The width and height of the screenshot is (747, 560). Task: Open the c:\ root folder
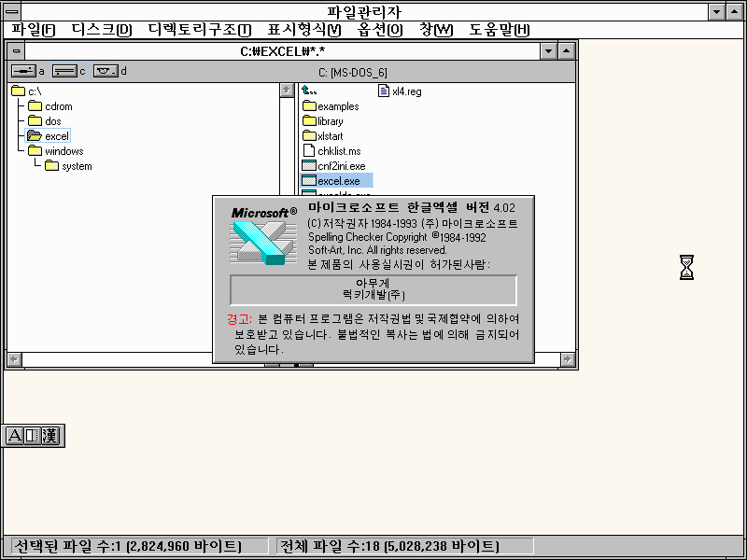tap(26, 91)
